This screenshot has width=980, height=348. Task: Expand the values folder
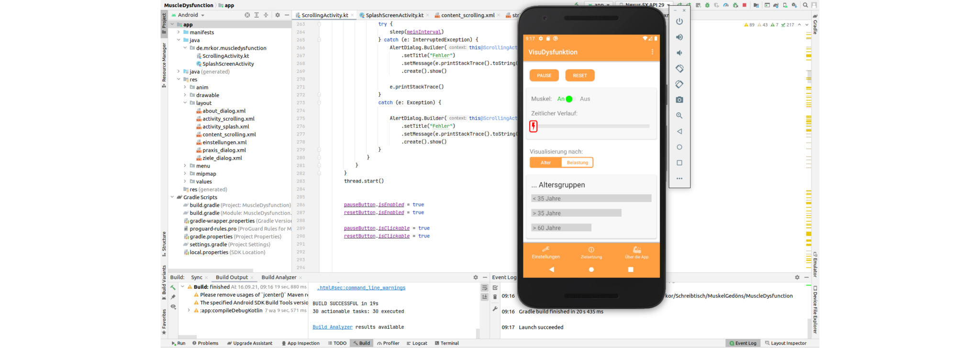coord(185,181)
